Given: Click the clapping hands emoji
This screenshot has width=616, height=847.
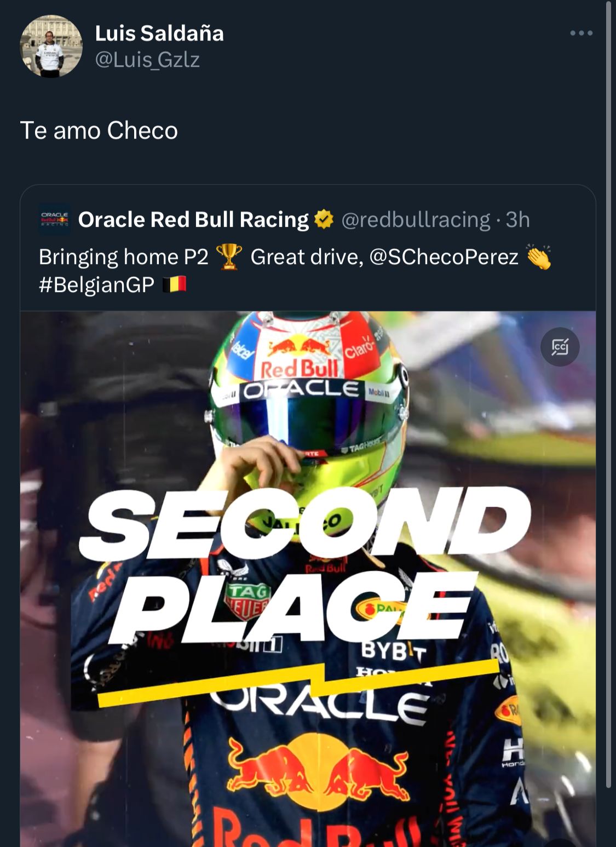Looking at the screenshot, I should [538, 256].
